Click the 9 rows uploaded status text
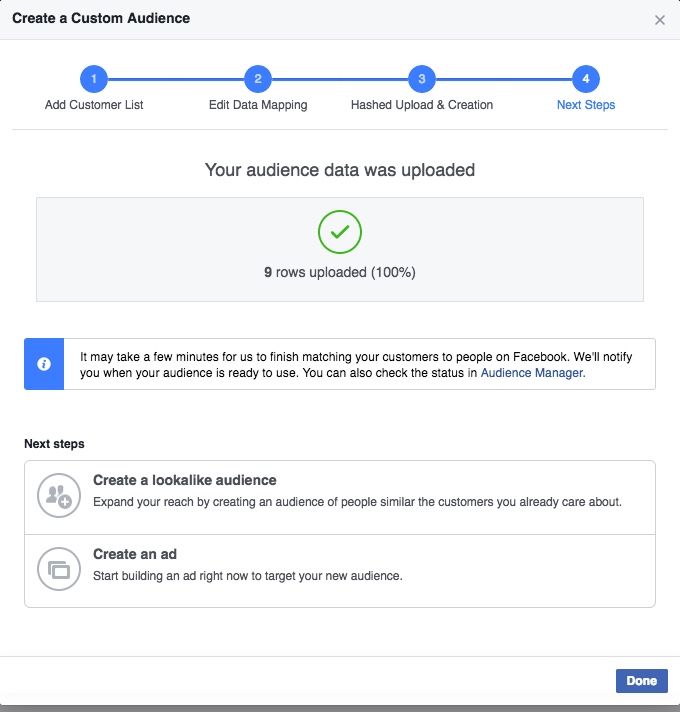This screenshot has width=680, height=712. [x=340, y=272]
